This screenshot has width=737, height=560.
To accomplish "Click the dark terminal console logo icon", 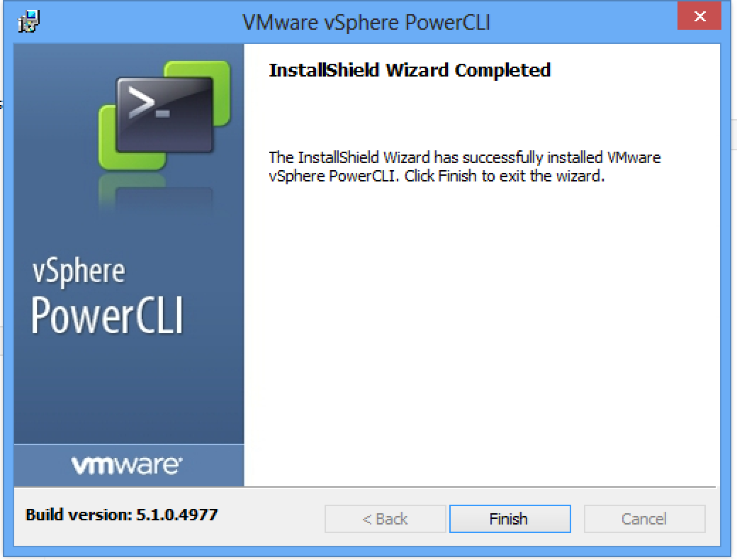I will (x=164, y=116).
